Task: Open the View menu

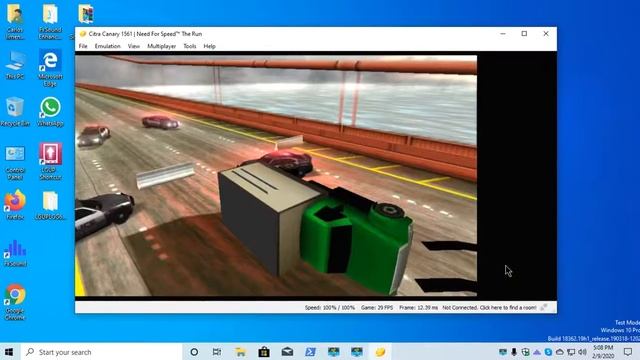Action: tap(133, 46)
